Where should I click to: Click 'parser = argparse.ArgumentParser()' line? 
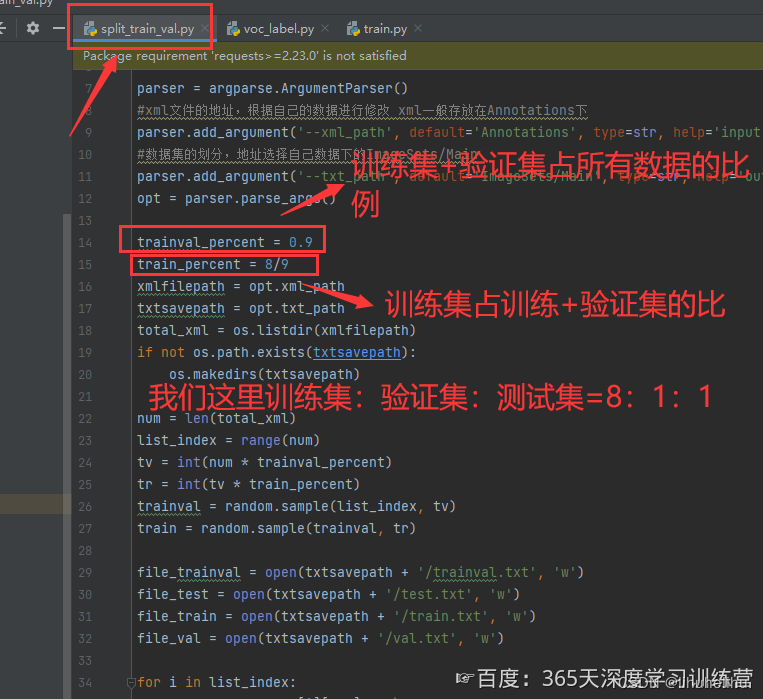pos(272,89)
